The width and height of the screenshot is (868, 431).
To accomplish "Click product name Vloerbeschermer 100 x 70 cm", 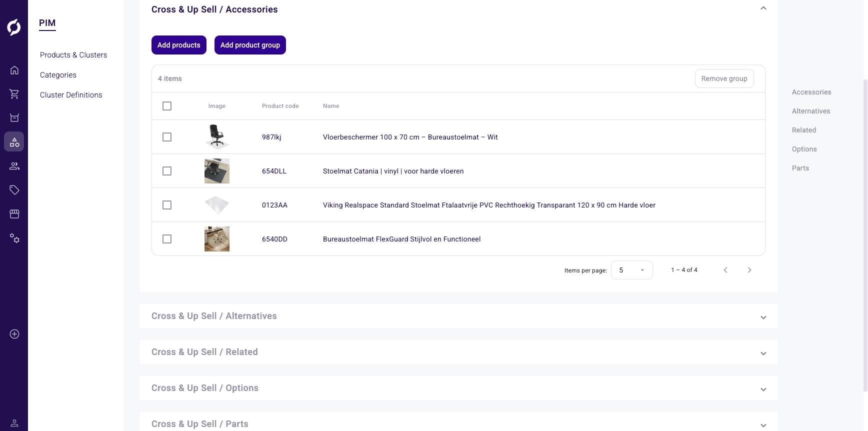I will tap(410, 137).
